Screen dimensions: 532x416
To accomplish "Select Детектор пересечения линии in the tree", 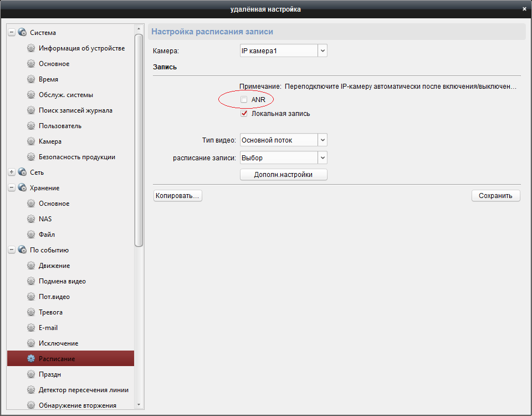I will point(83,390).
